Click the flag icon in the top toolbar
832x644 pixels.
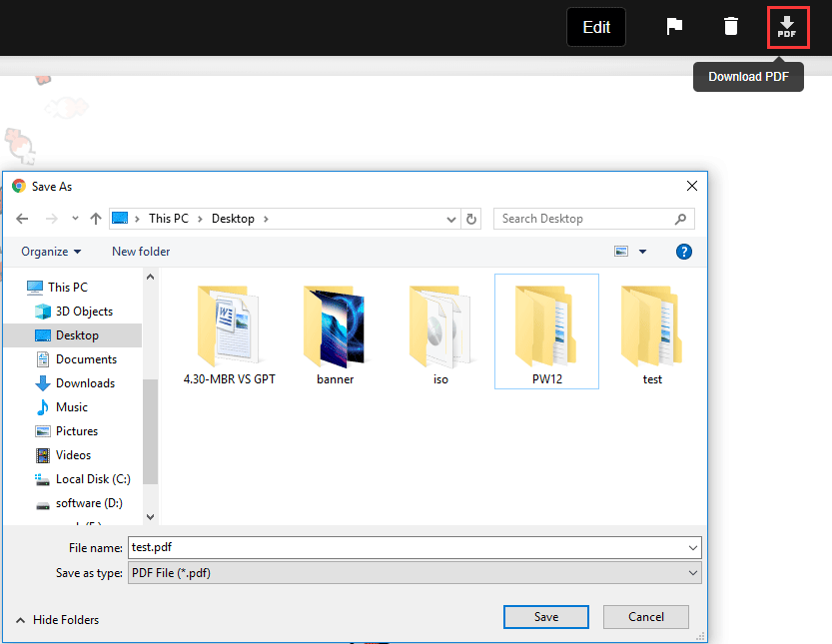[x=674, y=27]
